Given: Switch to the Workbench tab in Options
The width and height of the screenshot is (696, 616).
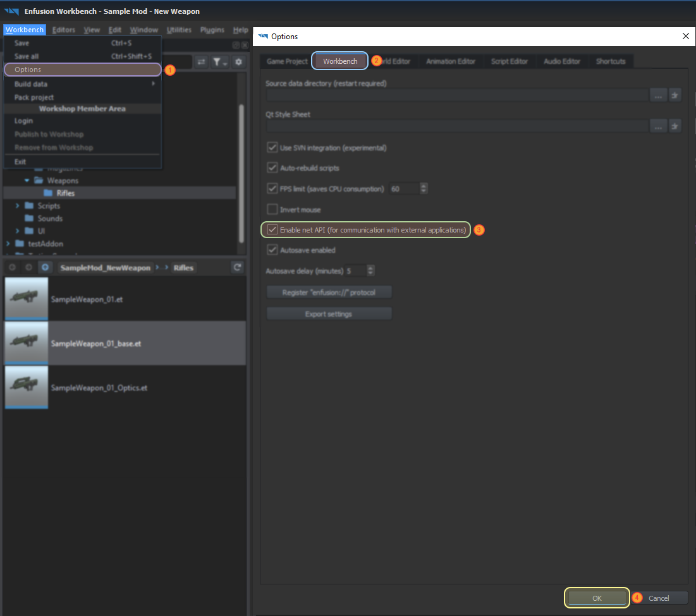Looking at the screenshot, I should tap(340, 61).
